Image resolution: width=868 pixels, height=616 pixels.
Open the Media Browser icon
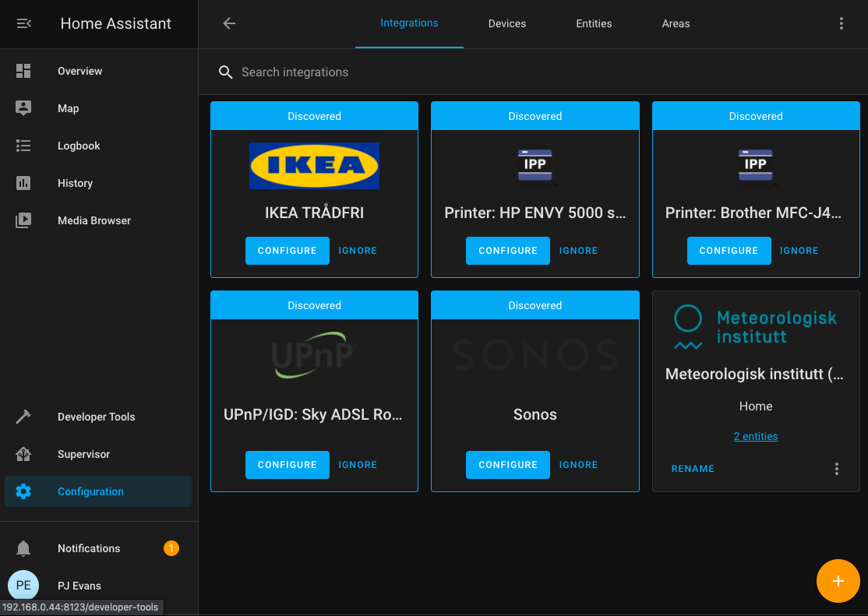(x=23, y=220)
